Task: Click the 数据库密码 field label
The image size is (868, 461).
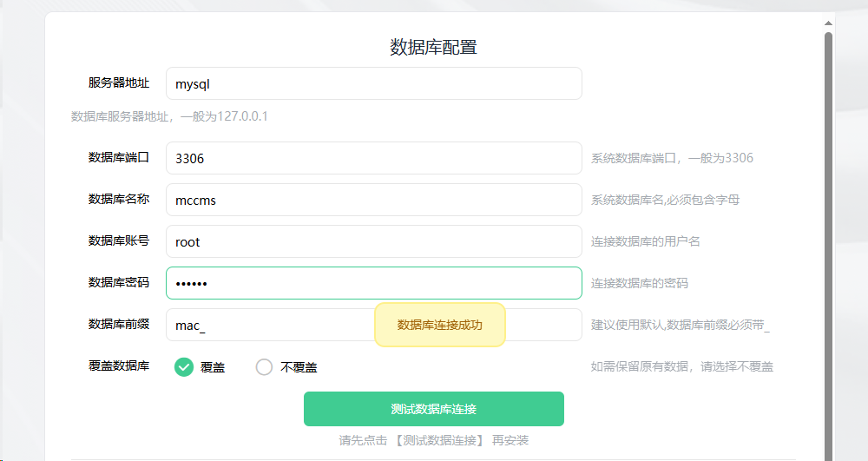Action: pyautogui.click(x=118, y=282)
